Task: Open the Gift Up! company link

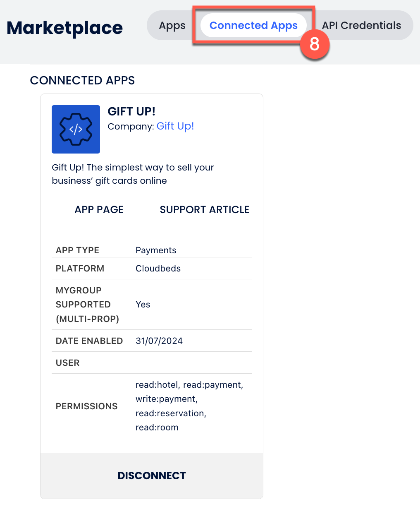Action: pos(175,126)
